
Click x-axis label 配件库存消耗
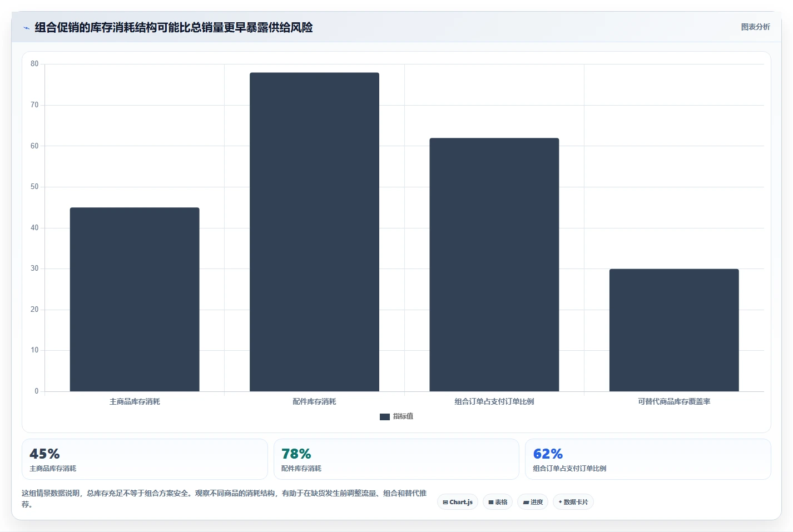(314, 401)
